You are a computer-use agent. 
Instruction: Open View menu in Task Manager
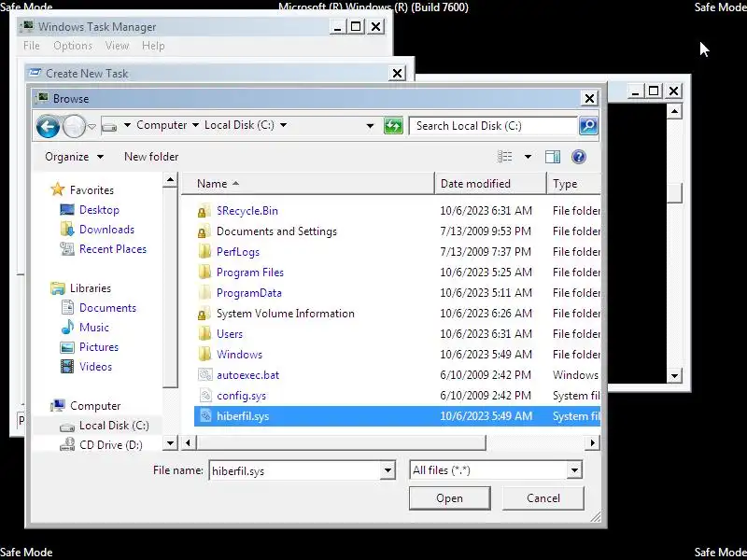[118, 46]
